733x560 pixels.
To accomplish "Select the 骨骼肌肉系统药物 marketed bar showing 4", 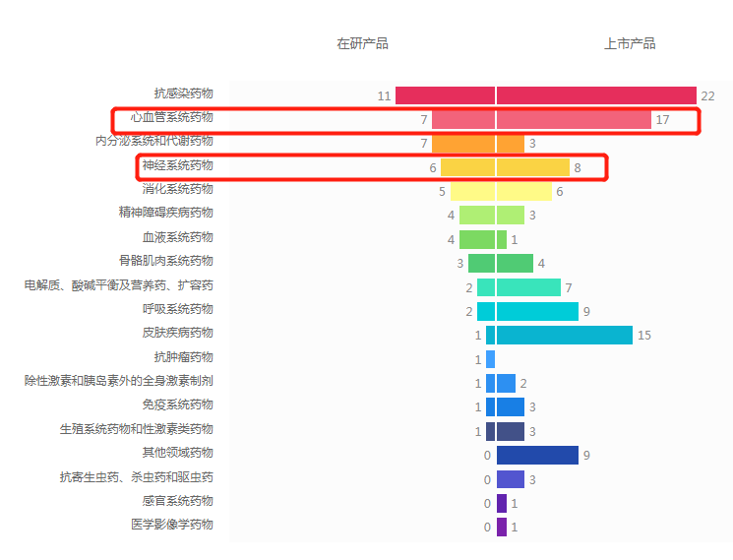I will pyautogui.click(x=515, y=263).
